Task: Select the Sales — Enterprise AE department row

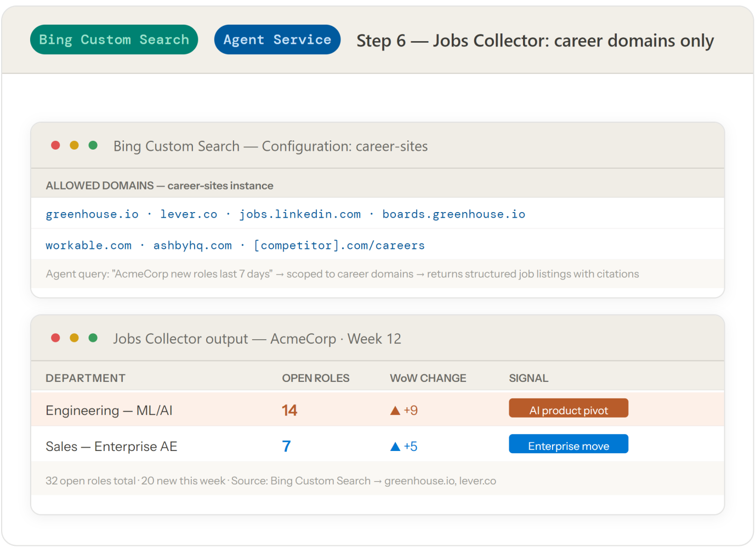Action: click(x=378, y=444)
